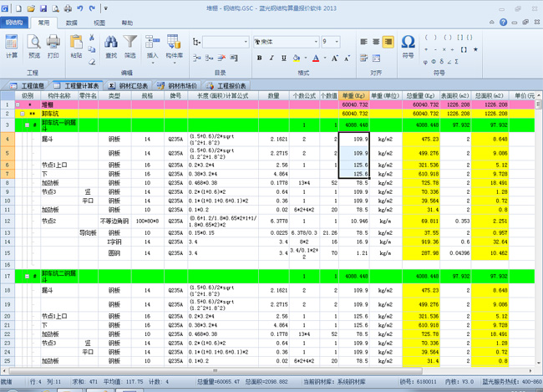
Task: Toggle Italic text formatting
Action: coord(272,59)
